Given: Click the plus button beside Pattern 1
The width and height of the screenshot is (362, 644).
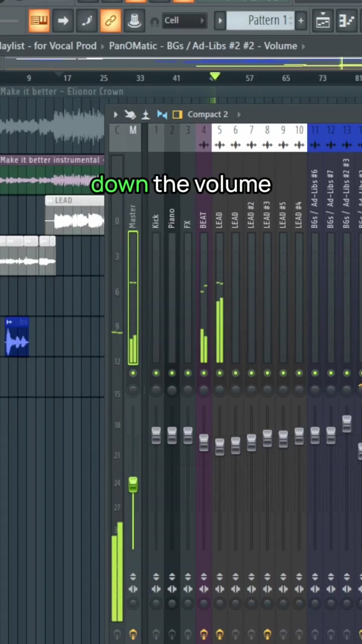Looking at the screenshot, I should [301, 21].
